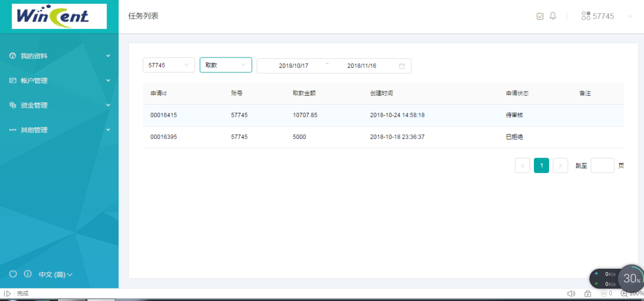Click the power logout icon in sidebar
Screen dimensions: 644x301
[x=13, y=274]
